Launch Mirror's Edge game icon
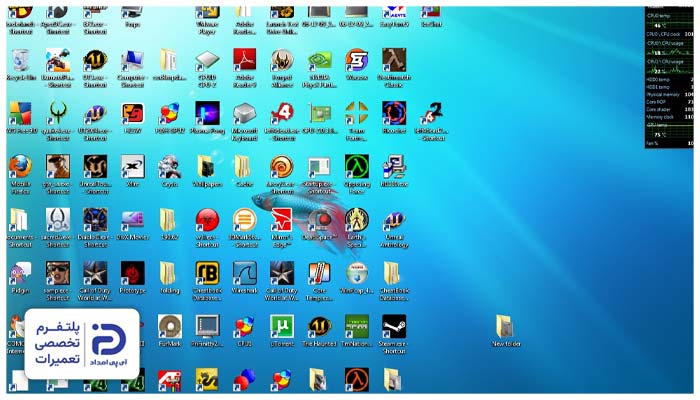The width and height of the screenshot is (700, 400). (282, 220)
